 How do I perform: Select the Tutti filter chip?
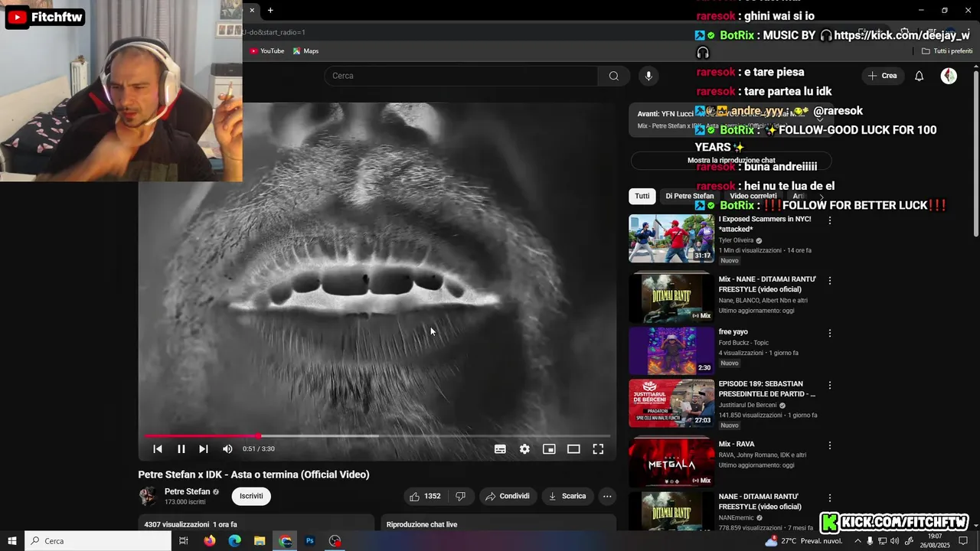[642, 196]
